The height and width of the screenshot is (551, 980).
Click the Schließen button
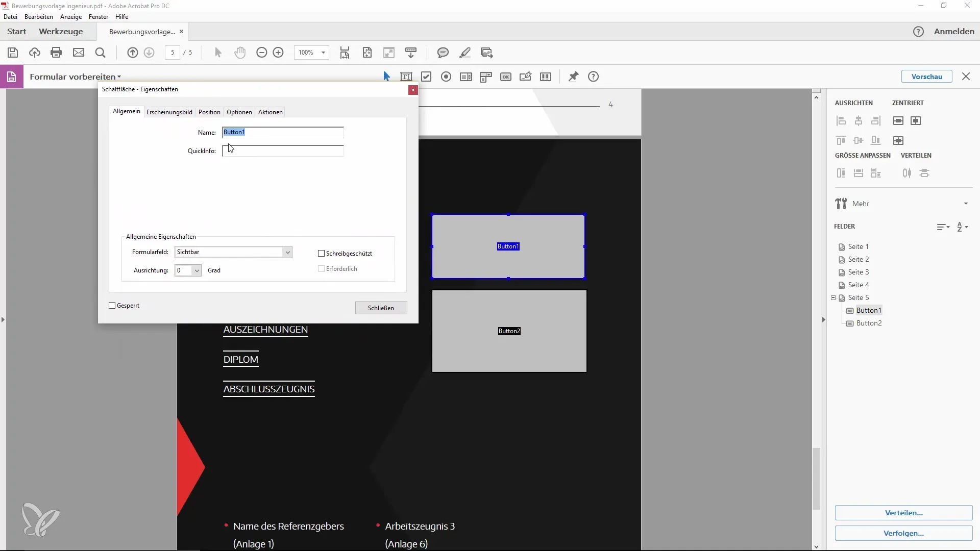pos(381,308)
